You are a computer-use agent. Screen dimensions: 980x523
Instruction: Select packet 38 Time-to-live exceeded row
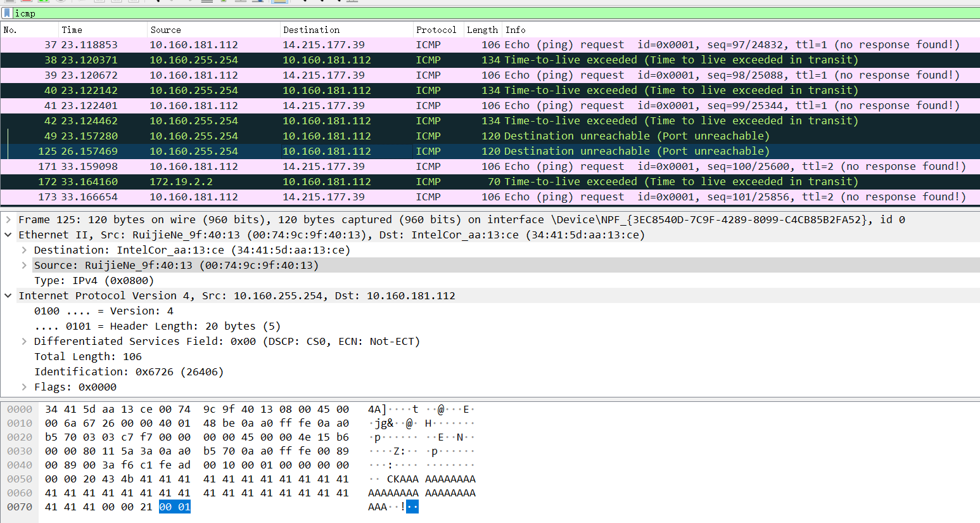coord(490,60)
